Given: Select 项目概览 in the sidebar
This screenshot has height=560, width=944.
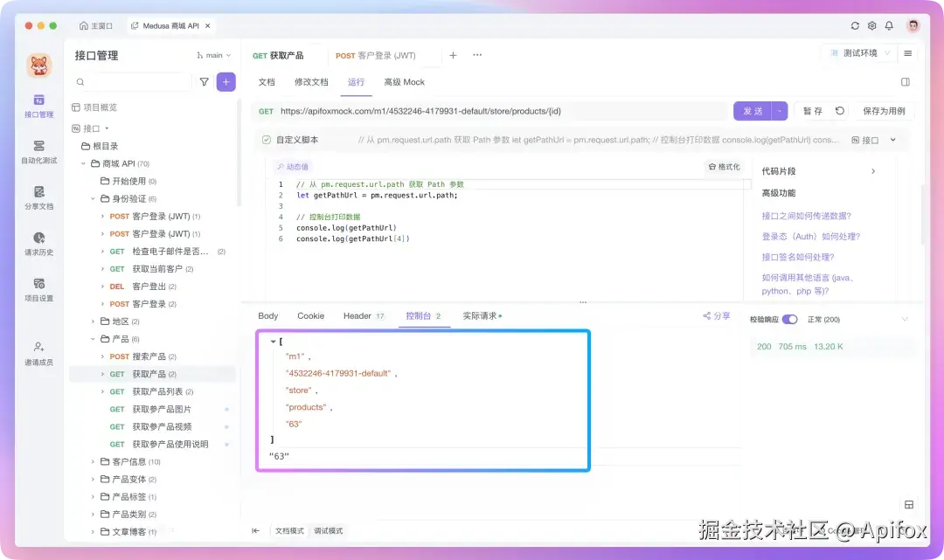Looking at the screenshot, I should pyautogui.click(x=94, y=107).
